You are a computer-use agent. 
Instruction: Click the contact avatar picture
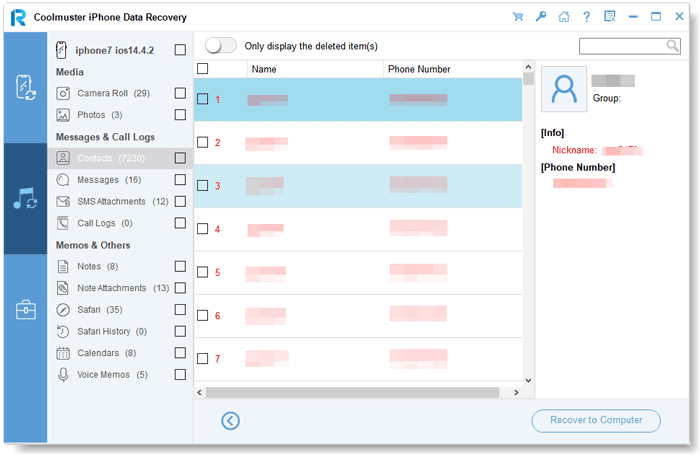564,89
